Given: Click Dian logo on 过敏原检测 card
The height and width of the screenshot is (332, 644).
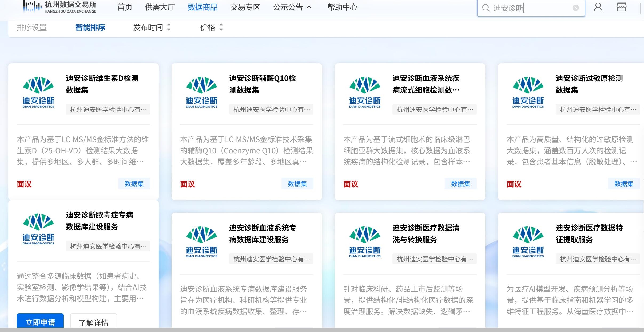Looking at the screenshot, I should point(528,92).
